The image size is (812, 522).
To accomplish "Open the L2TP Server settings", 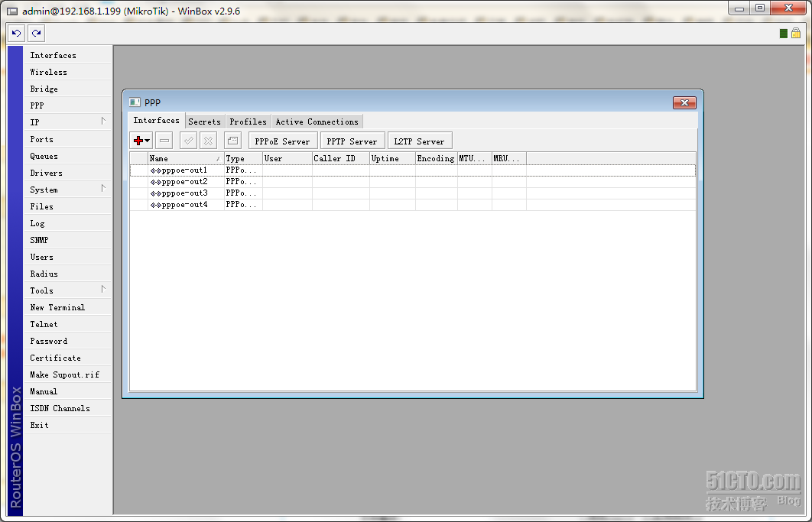I will pos(420,141).
